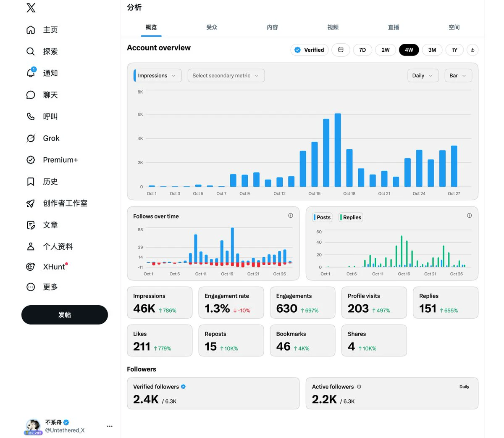Open the Daily interval dropdown
The image size is (504, 438).
[423, 76]
